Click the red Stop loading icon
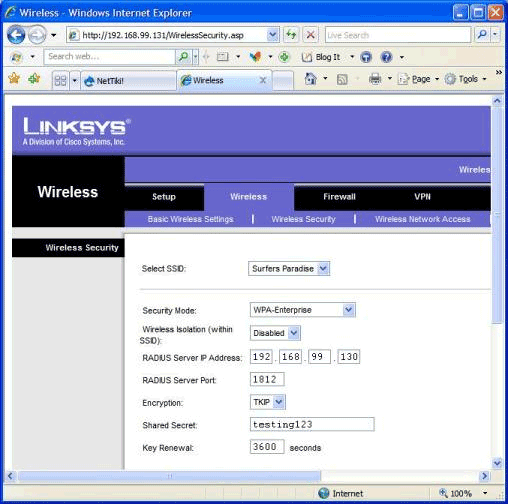 click(311, 35)
